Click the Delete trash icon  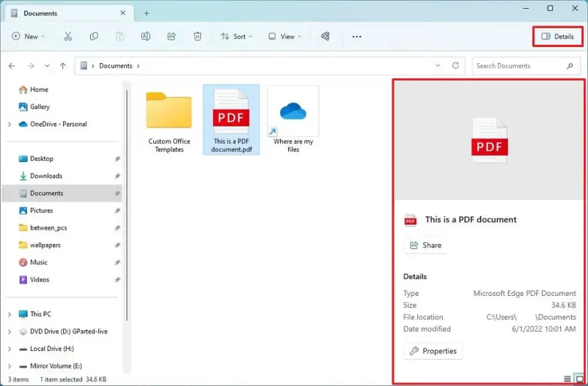pos(198,36)
